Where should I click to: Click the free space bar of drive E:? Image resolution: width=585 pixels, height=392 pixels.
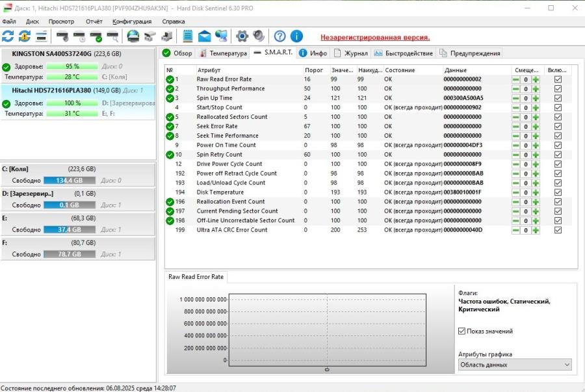pos(69,229)
